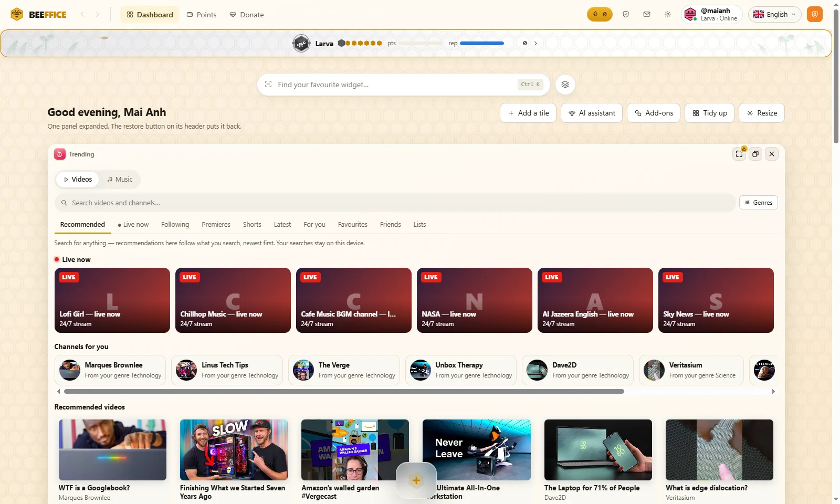Open the Premieres tab

[216, 225]
